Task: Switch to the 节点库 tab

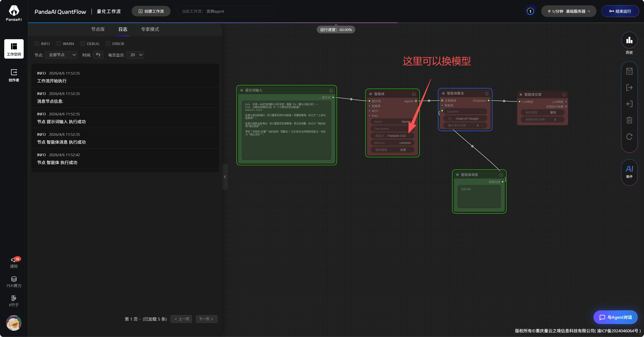Action: [x=98, y=29]
